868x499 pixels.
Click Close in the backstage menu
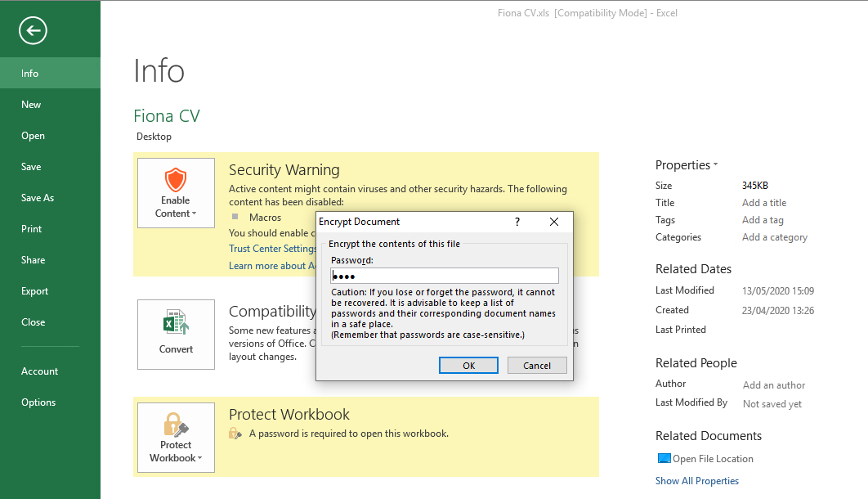(x=51, y=321)
